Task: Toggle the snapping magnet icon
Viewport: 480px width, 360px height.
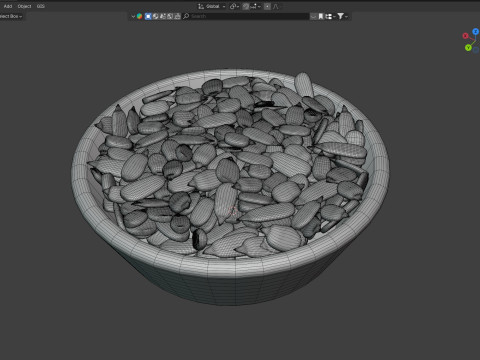Action: (x=246, y=6)
